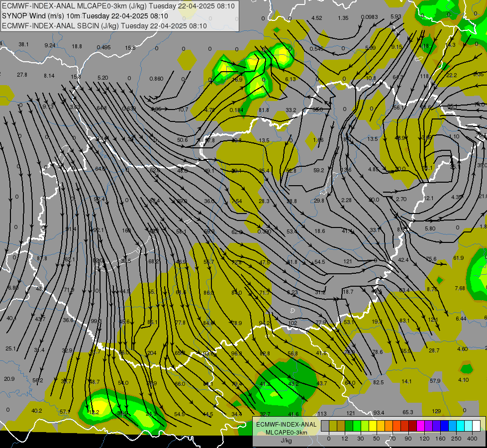Click the bright green legend swatch
The height and width of the screenshot is (448, 487).
(x=357, y=426)
